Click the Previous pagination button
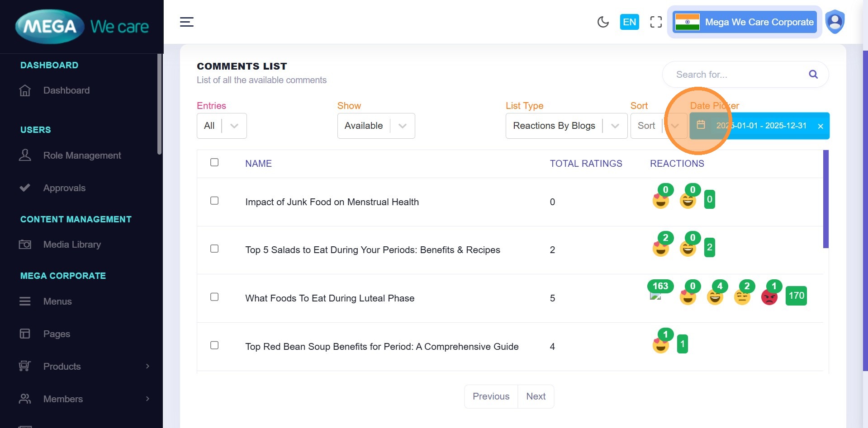 tap(491, 396)
